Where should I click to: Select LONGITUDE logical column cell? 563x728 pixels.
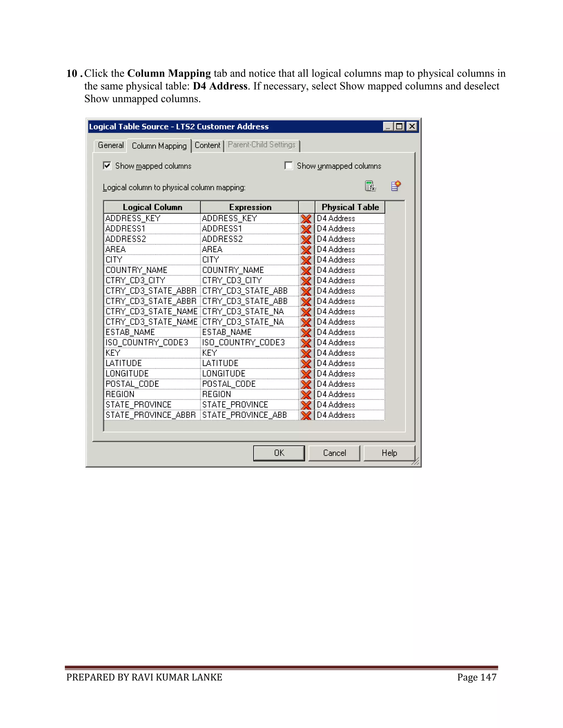152,373
